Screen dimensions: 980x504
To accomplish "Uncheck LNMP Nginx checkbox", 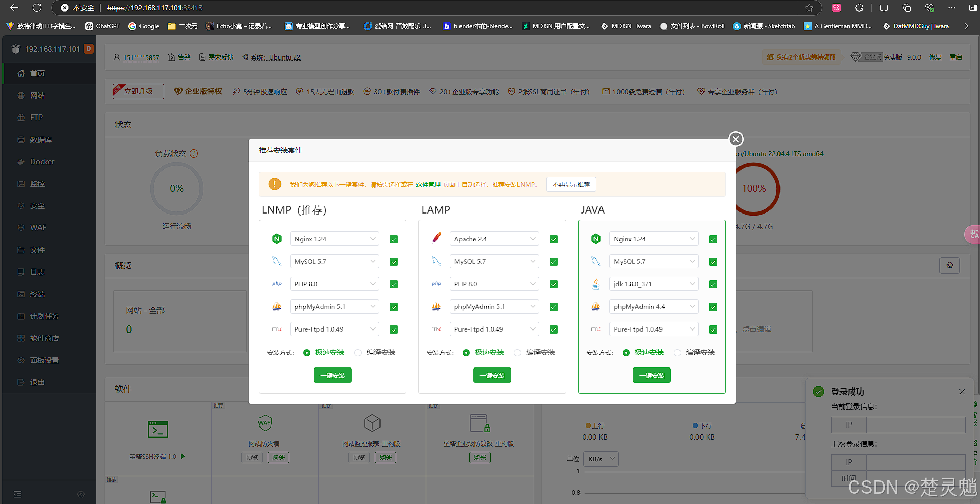I will (x=394, y=239).
